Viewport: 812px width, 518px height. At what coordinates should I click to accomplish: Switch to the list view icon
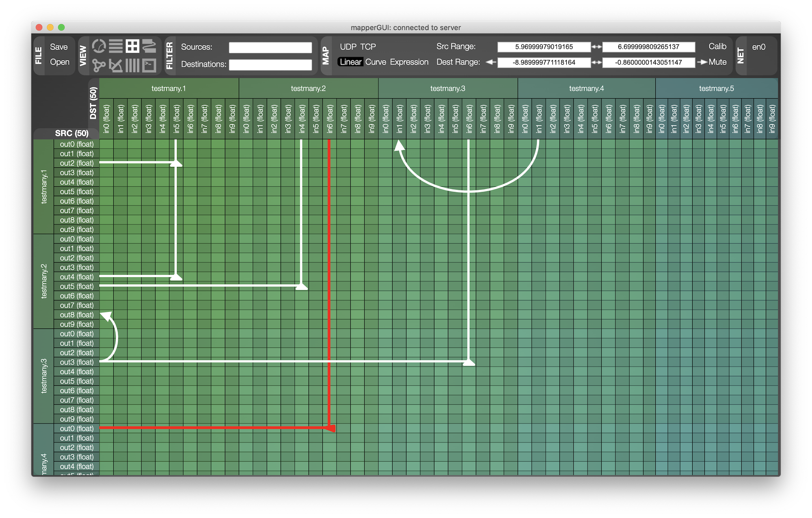116,46
